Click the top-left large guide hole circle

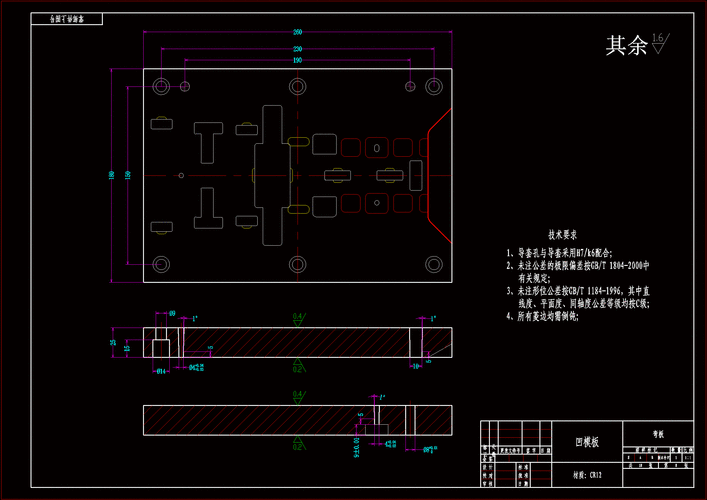pos(164,85)
